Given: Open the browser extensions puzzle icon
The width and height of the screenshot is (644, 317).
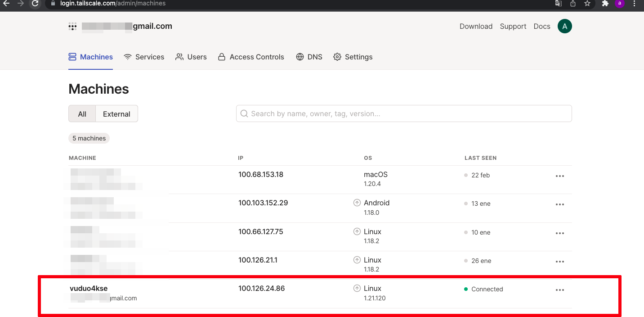Looking at the screenshot, I should tap(605, 4).
